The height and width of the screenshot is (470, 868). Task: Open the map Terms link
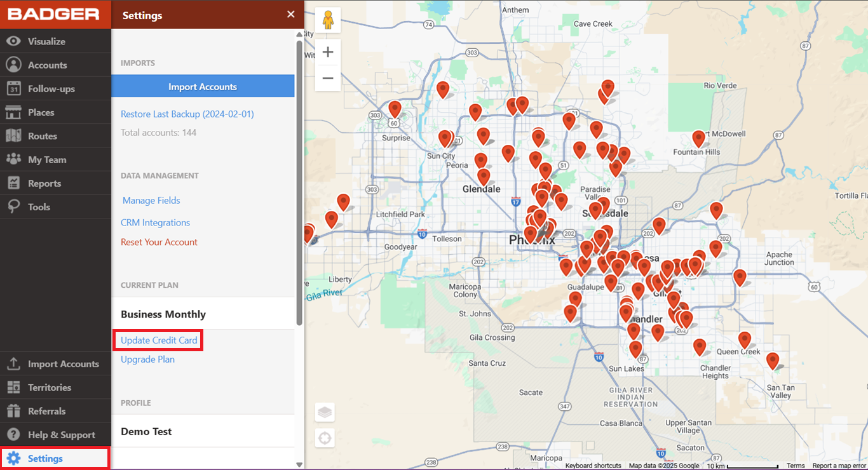click(x=796, y=466)
